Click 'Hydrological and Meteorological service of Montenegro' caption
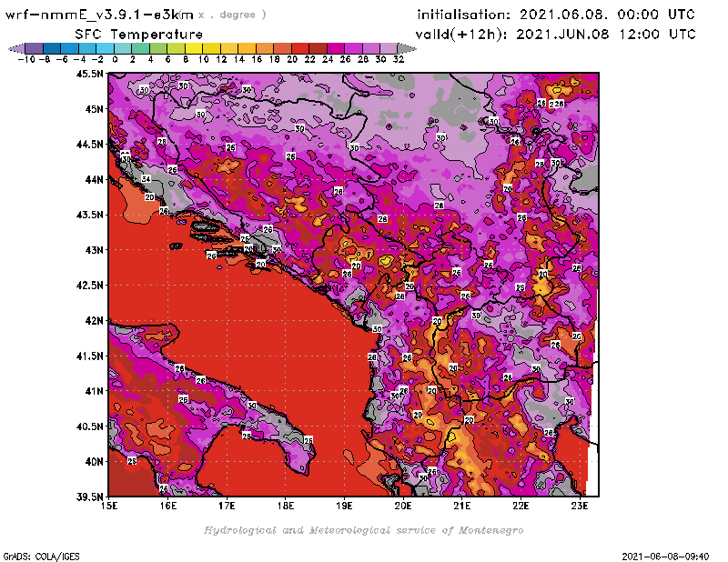 pyautogui.click(x=363, y=530)
